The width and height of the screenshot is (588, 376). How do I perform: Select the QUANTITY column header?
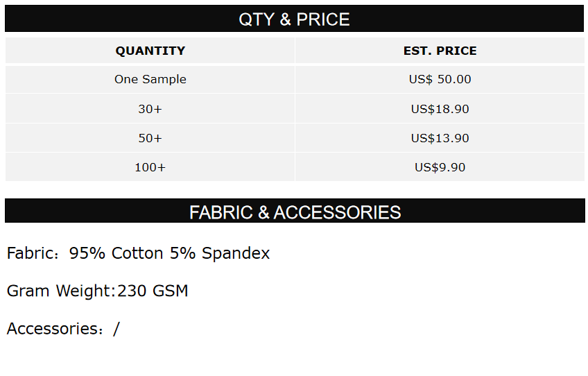[x=150, y=51]
